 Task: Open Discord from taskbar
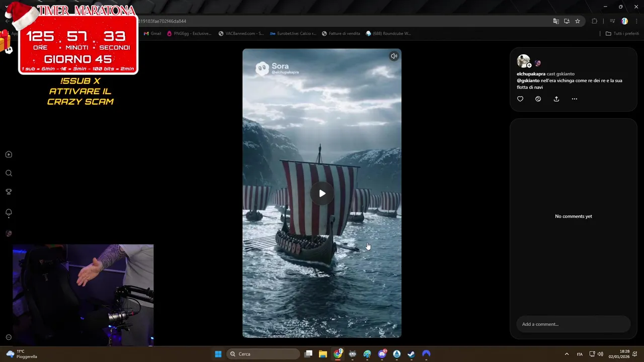382,354
